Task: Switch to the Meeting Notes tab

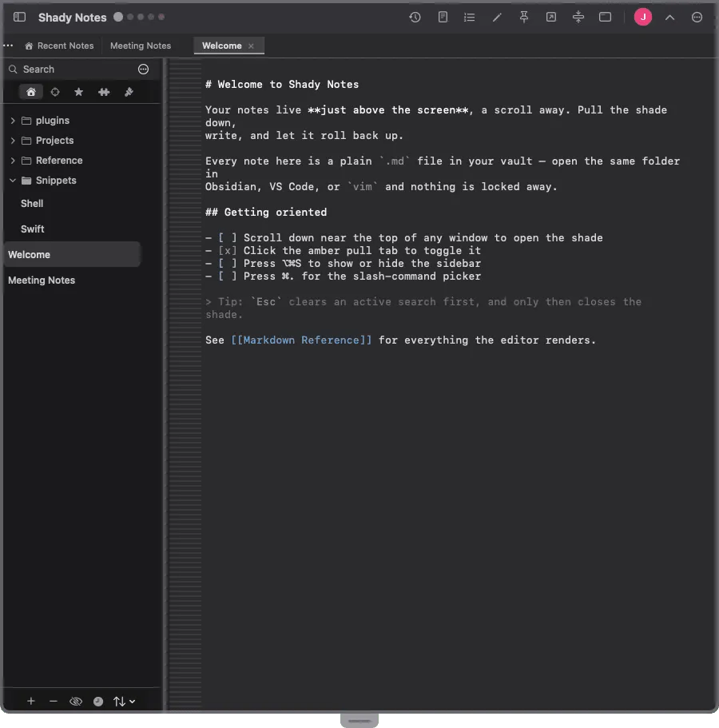Action: tap(141, 46)
